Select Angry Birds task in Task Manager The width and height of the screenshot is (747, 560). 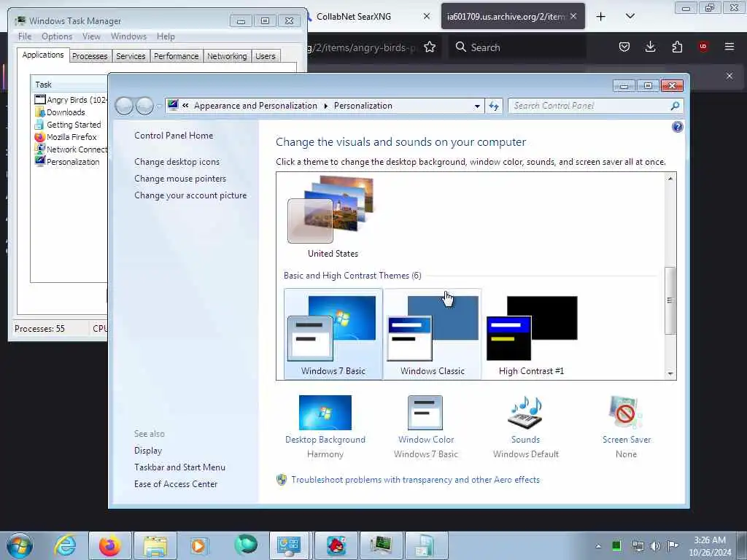pyautogui.click(x=71, y=100)
